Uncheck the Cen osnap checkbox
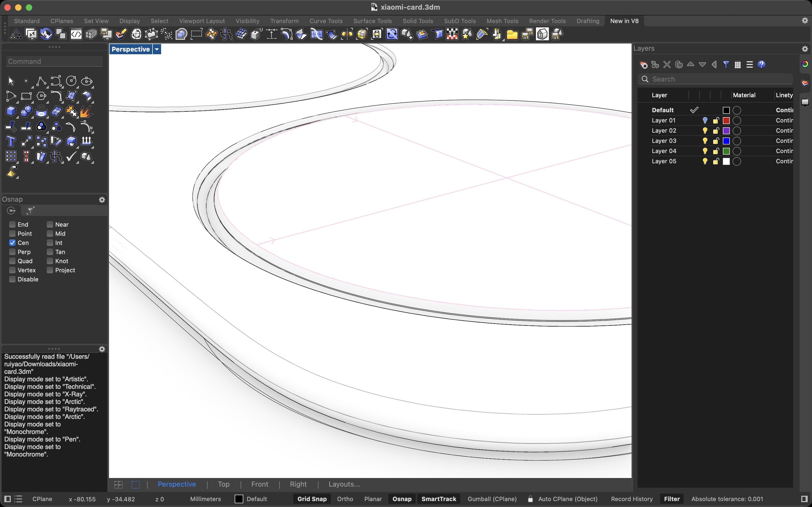Screen dimensions: 812x507 coord(12,243)
